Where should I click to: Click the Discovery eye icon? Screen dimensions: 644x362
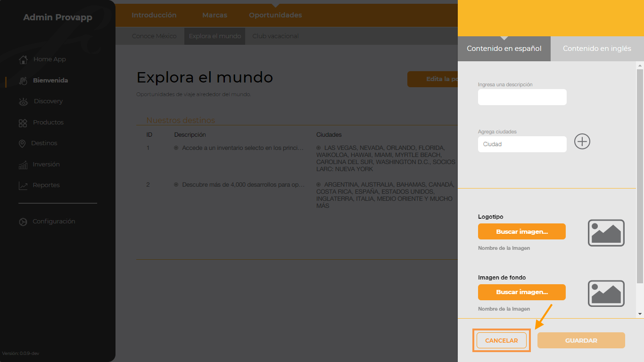pyautogui.click(x=23, y=102)
